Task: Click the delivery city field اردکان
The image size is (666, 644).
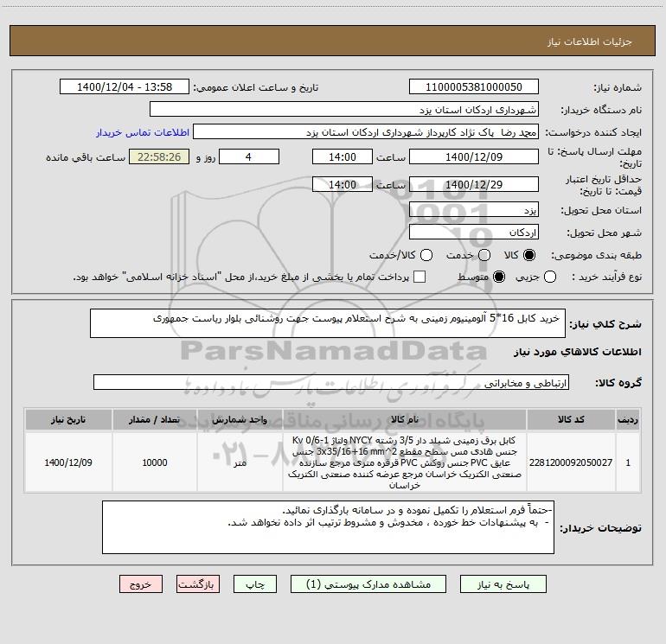Action: tap(474, 232)
